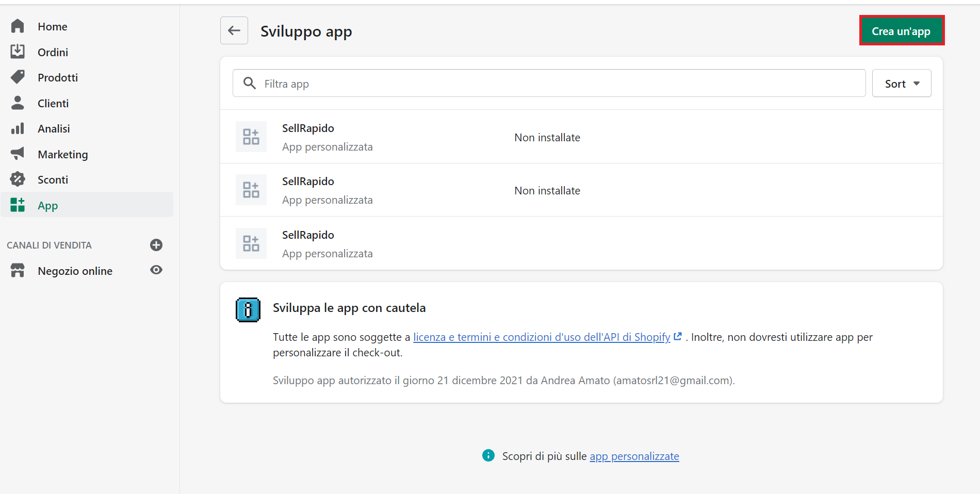Click the Home house icon
The width and height of the screenshot is (980, 494).
tap(18, 26)
